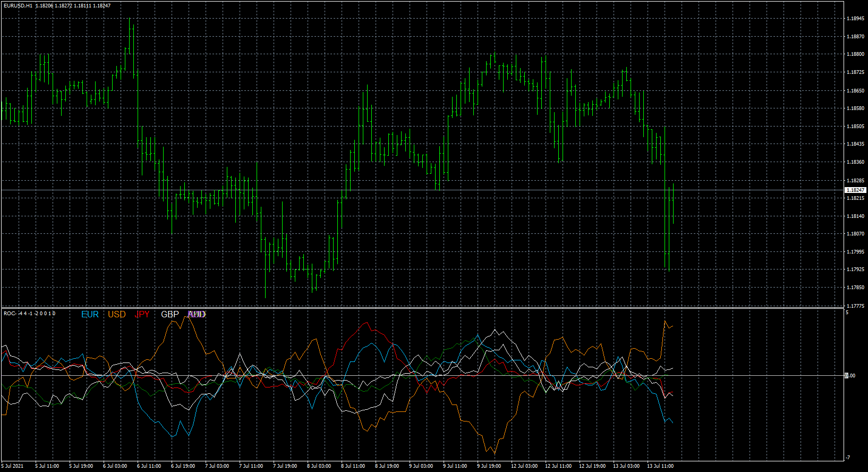Click the 13 Jul 11:00 time label
This screenshot has height=472, width=868.
pyautogui.click(x=660, y=466)
